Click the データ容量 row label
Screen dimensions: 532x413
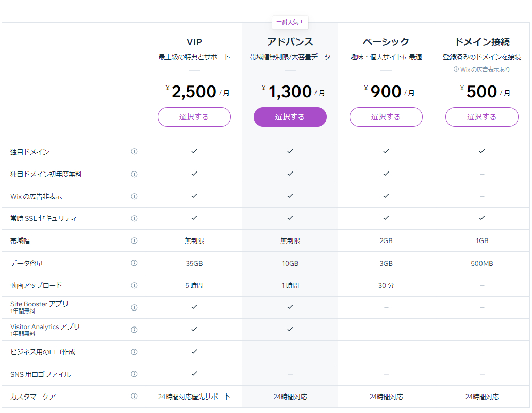pyautogui.click(x=26, y=263)
